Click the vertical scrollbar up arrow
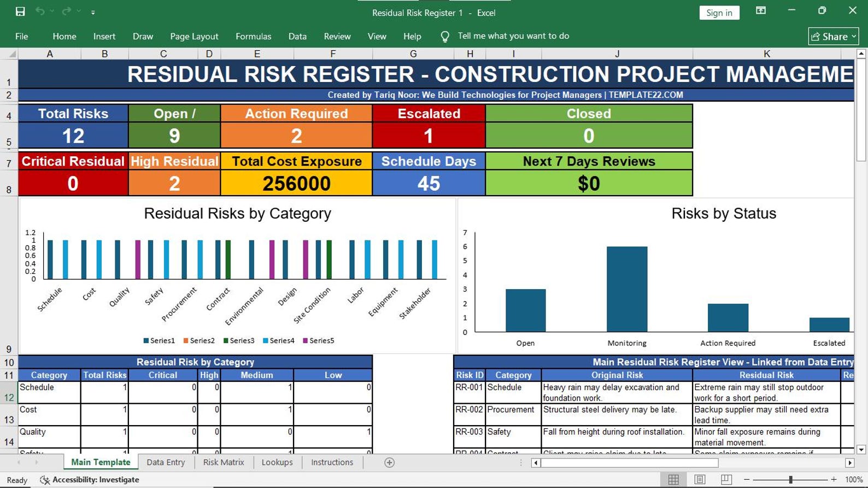868x488 pixels. pyautogui.click(x=861, y=54)
